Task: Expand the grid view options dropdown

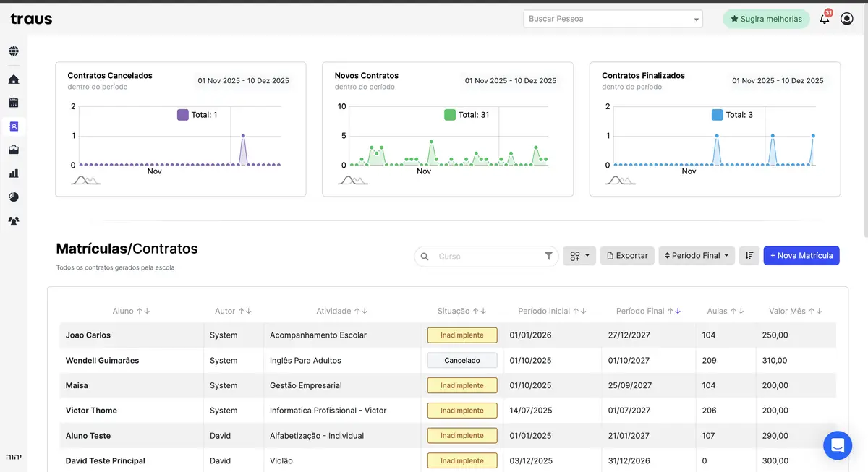Action: 579,256
